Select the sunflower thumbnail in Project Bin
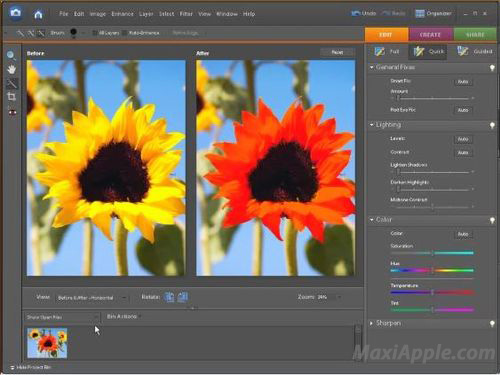 47,343
